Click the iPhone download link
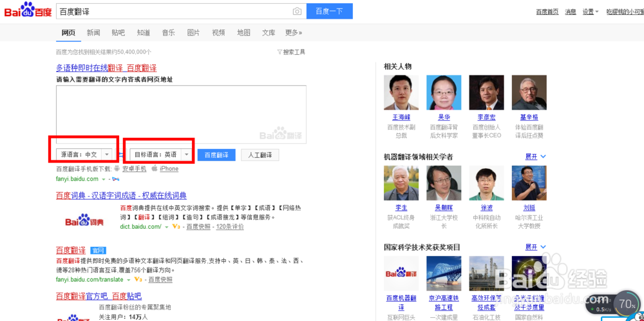 [x=169, y=168]
